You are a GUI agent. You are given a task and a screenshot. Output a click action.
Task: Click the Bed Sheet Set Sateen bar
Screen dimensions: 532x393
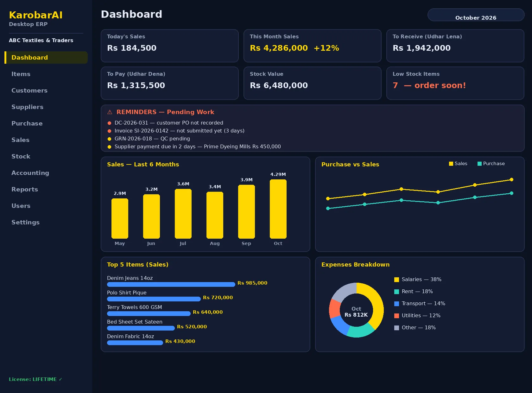pos(141,328)
